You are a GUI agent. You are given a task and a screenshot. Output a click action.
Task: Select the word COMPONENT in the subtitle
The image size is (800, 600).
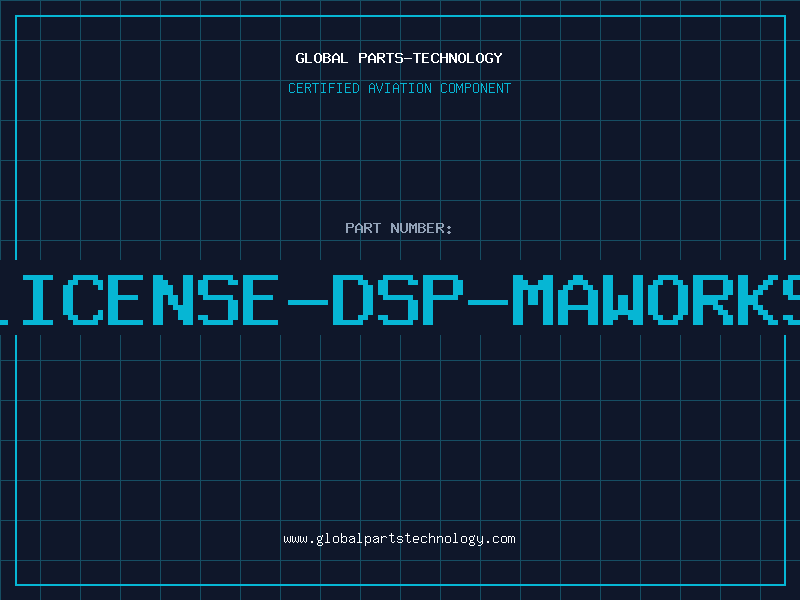tap(476, 88)
